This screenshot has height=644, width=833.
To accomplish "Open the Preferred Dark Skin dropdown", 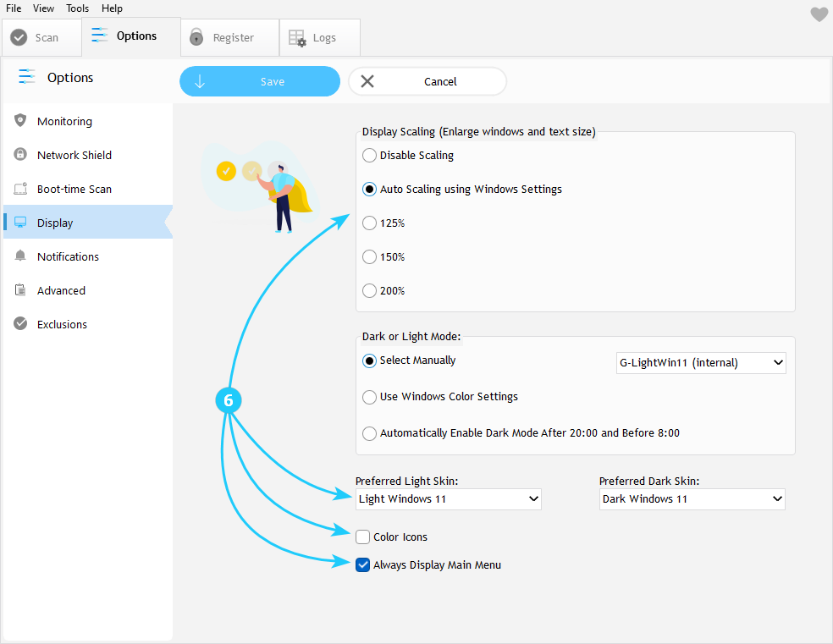I will click(x=692, y=499).
